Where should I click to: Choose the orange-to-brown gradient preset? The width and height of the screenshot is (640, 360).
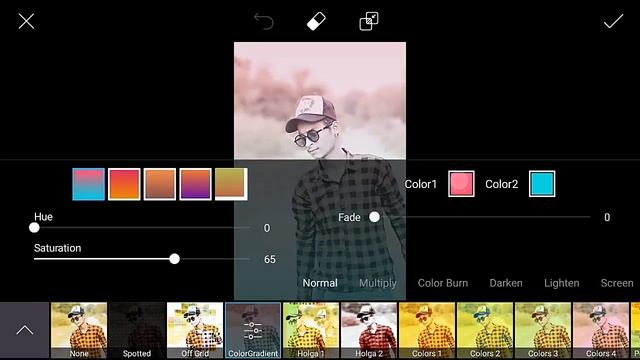point(160,184)
